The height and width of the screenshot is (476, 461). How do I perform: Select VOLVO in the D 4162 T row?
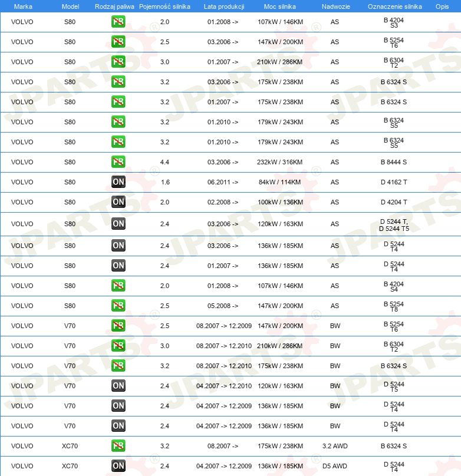tap(22, 182)
